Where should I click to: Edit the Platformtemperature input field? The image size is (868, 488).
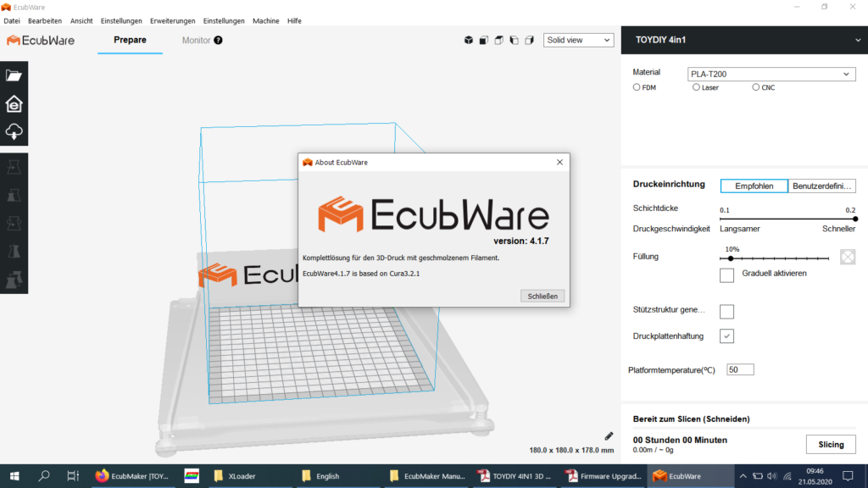pyautogui.click(x=739, y=369)
